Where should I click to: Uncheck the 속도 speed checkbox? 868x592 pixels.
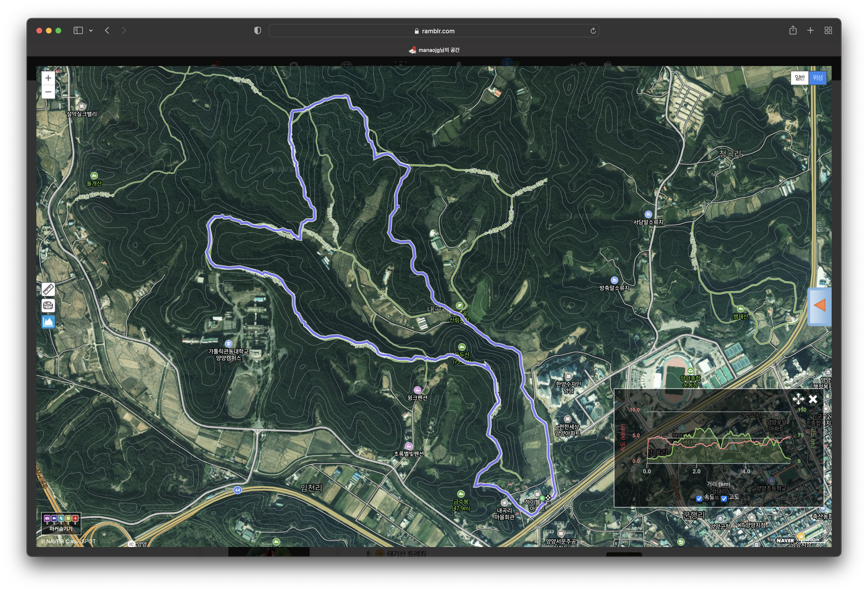point(699,498)
